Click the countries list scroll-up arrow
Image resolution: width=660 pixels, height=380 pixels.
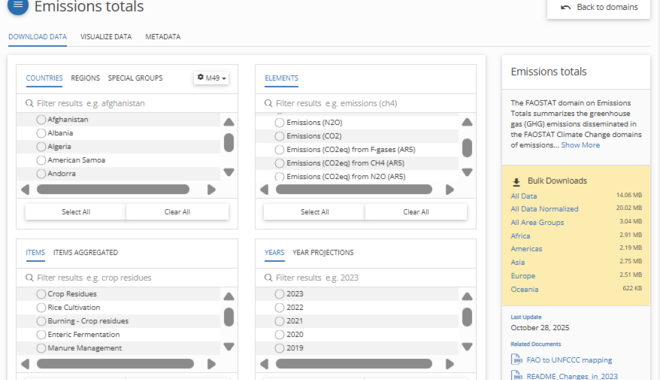coord(229,122)
